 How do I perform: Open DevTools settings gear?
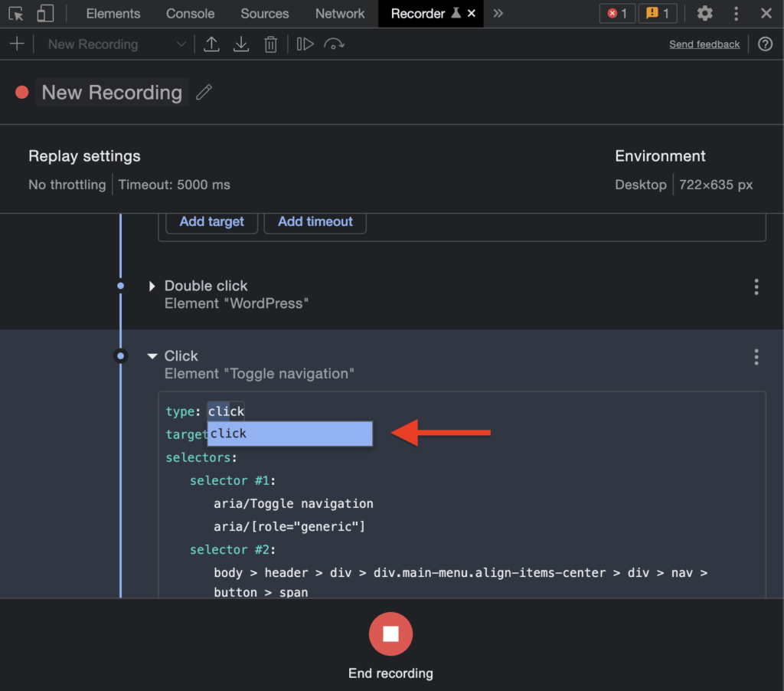pyautogui.click(x=704, y=13)
